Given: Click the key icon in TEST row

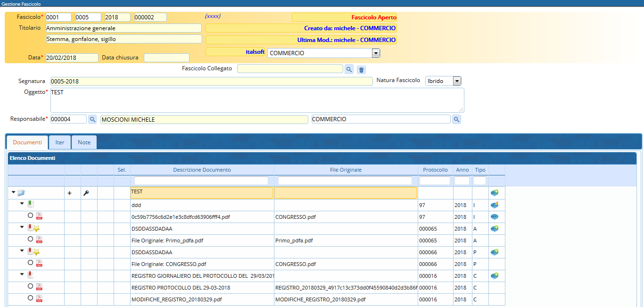Looking at the screenshot, I should (86, 193).
